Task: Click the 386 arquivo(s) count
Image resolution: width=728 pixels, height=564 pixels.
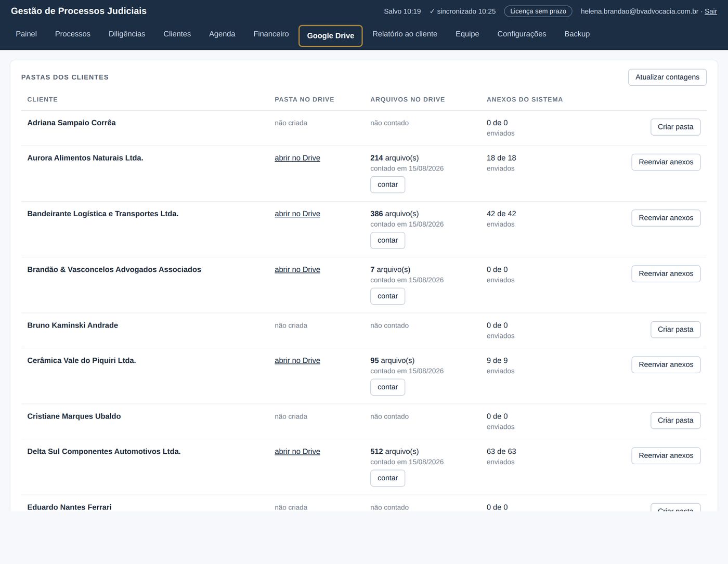Action: coord(394,214)
